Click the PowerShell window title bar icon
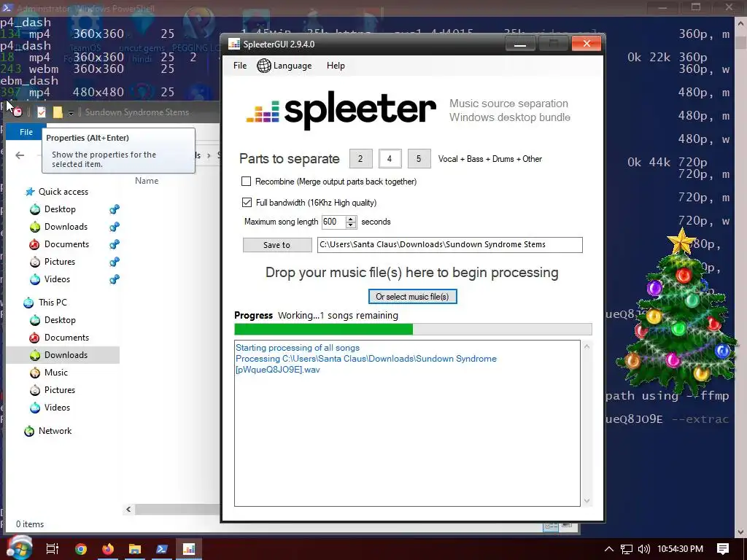The image size is (747, 560). [7, 8]
